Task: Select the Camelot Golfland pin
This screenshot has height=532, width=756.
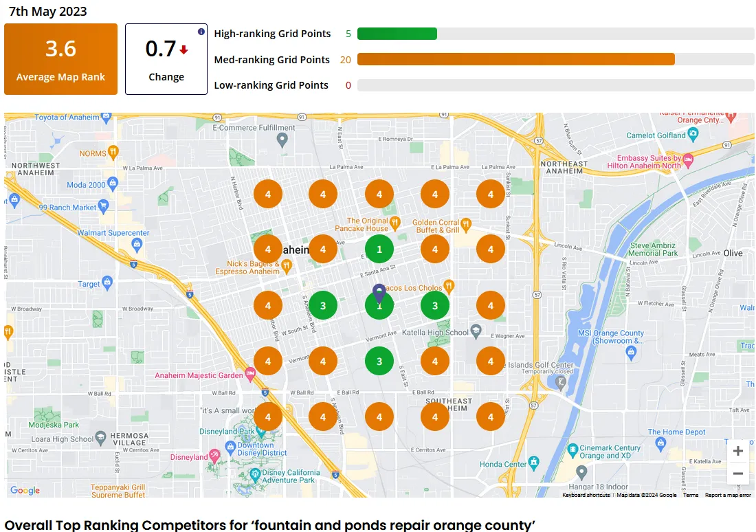Action: [693, 134]
